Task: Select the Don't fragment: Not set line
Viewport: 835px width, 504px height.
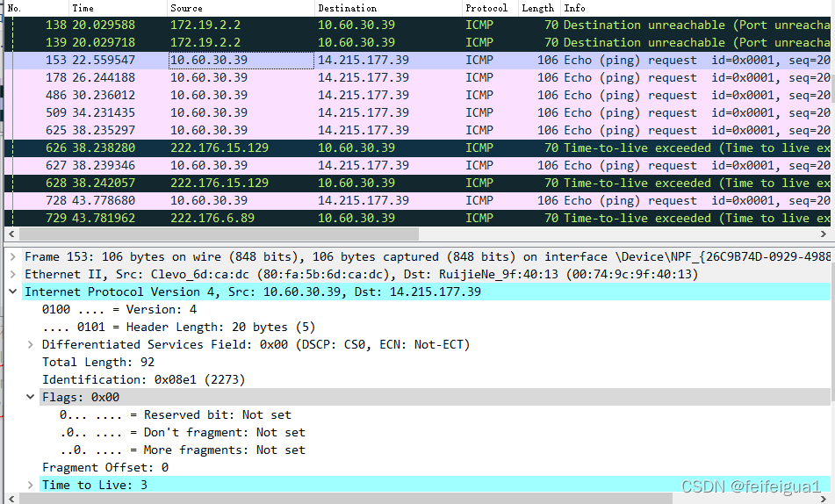Action: [182, 433]
